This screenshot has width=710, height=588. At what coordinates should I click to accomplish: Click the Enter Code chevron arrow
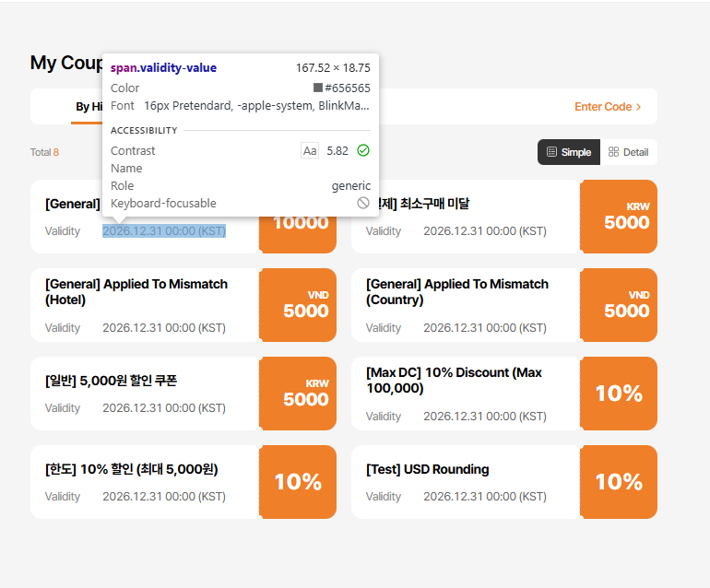[x=638, y=107]
